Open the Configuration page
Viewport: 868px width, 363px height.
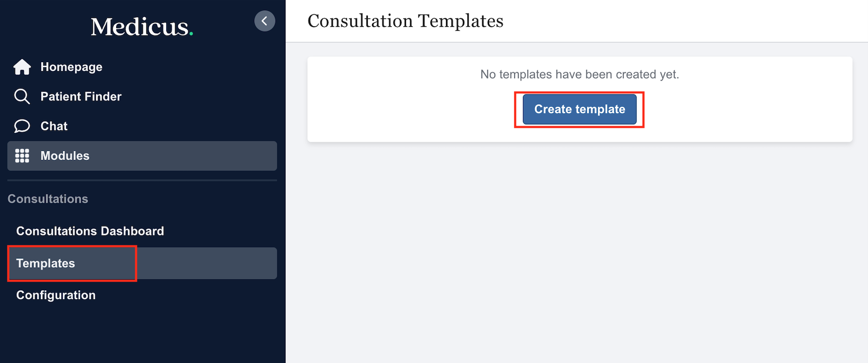(x=56, y=295)
